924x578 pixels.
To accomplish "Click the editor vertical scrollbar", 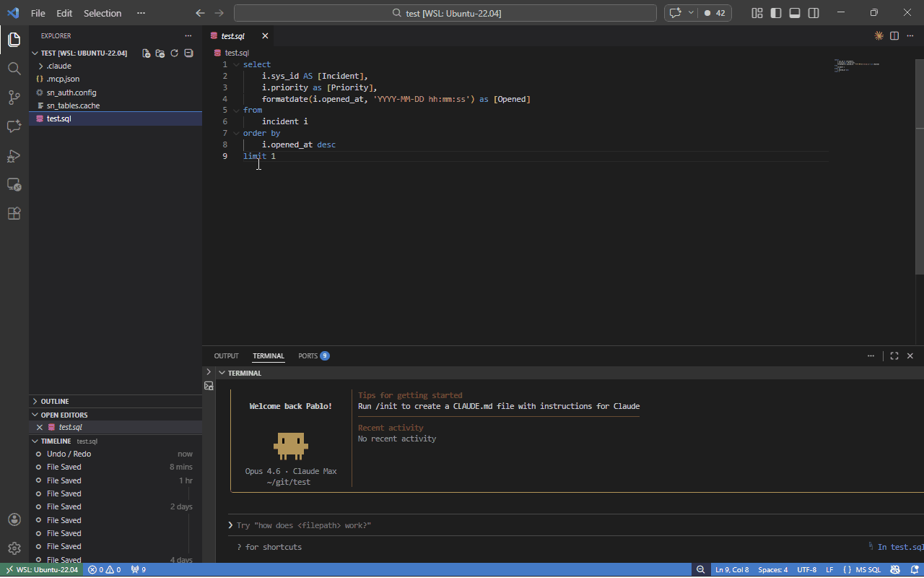I will coord(919,166).
